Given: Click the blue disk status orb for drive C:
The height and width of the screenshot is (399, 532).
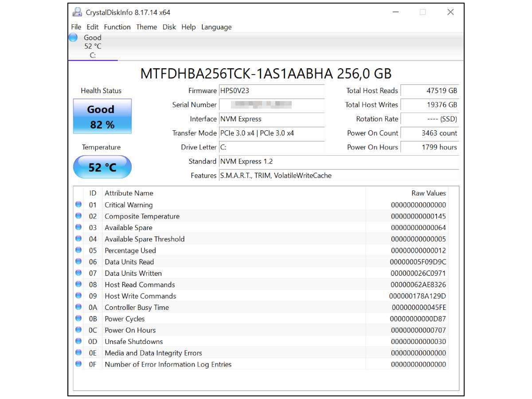Looking at the screenshot, I should (73, 38).
